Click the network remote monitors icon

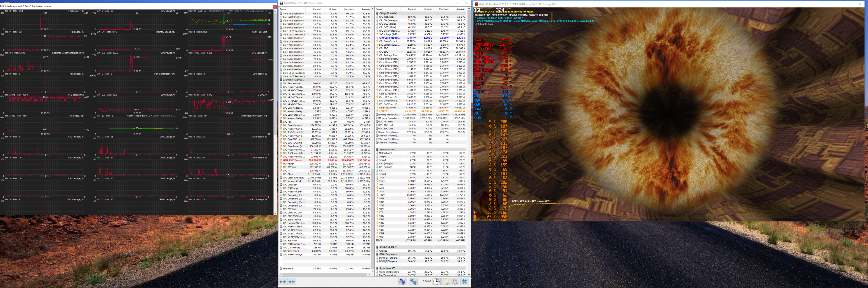413,282
